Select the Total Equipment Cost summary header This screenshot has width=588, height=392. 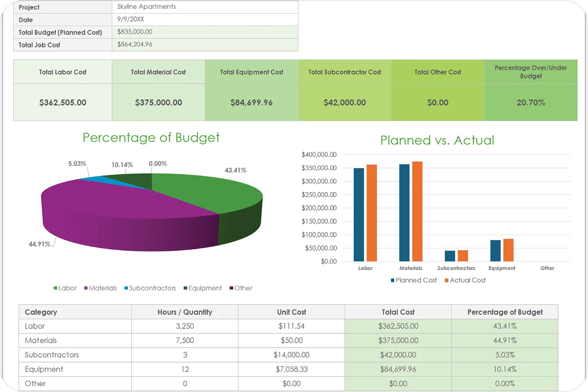pos(251,72)
